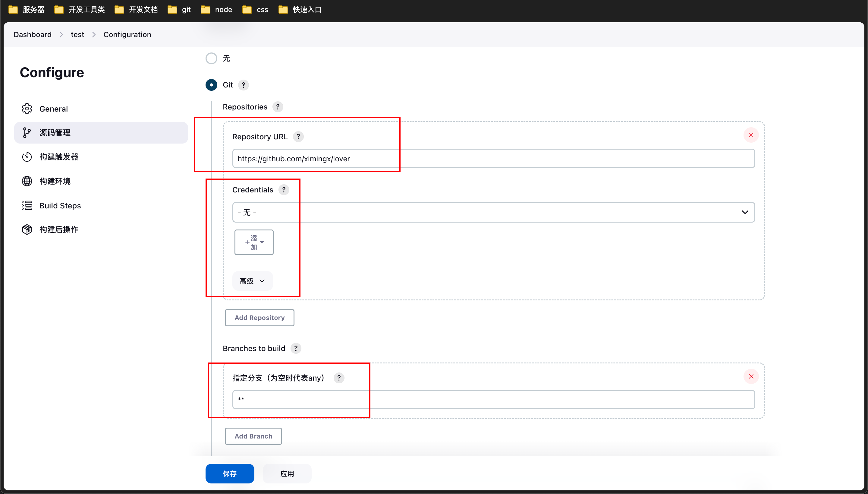Click the 构建触发器 clock icon
Screen dimensions: 868x494
27,157
